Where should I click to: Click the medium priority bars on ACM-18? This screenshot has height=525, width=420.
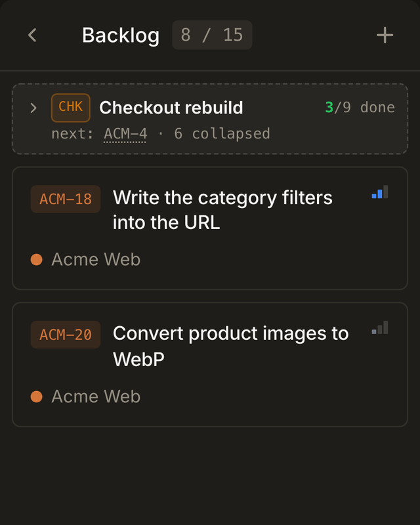[380, 192]
